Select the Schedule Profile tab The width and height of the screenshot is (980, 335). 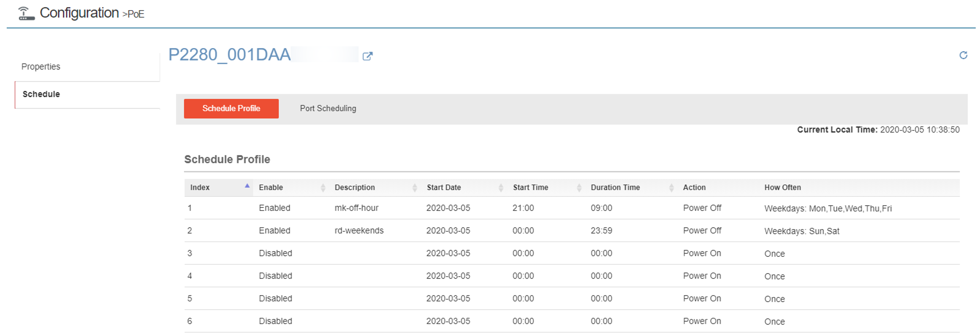231,109
